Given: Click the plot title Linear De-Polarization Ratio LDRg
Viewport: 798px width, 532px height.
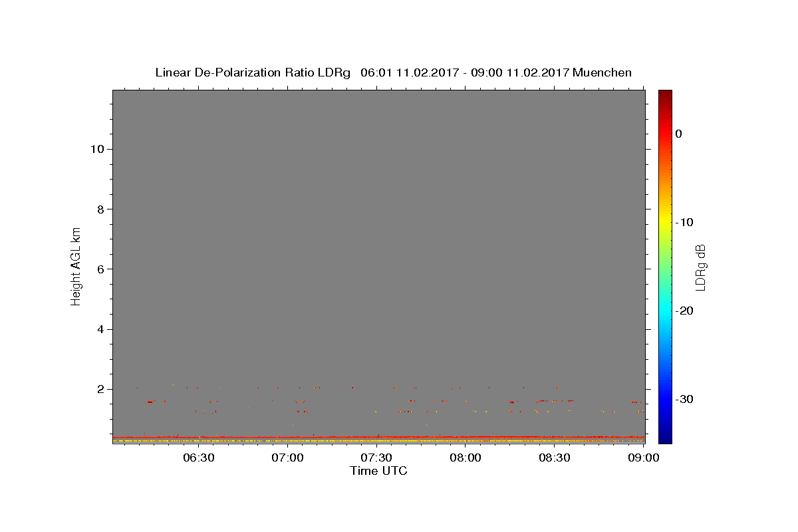Looking at the screenshot, I should click(x=253, y=72).
